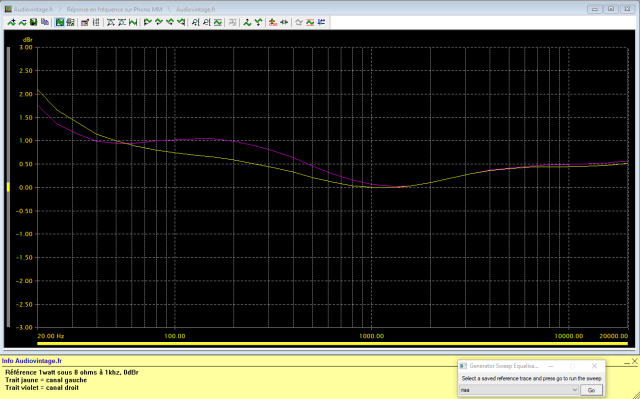Click the Info Audiovintage.fr panel header
The width and height of the screenshot is (640, 399).
[x=32, y=361]
